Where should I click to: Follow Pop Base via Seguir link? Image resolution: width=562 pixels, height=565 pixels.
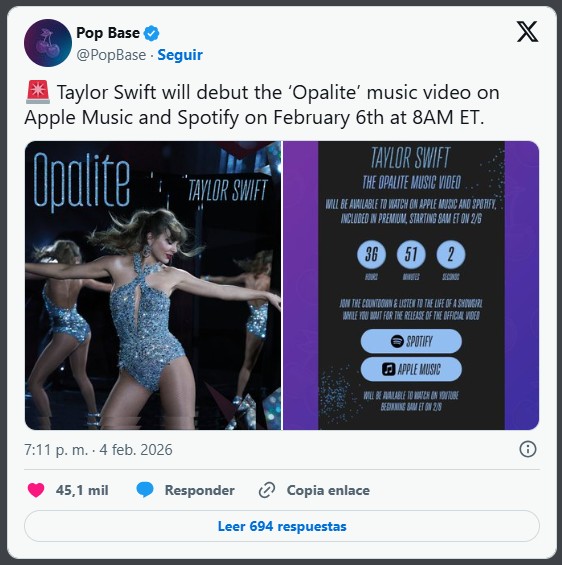[180, 55]
